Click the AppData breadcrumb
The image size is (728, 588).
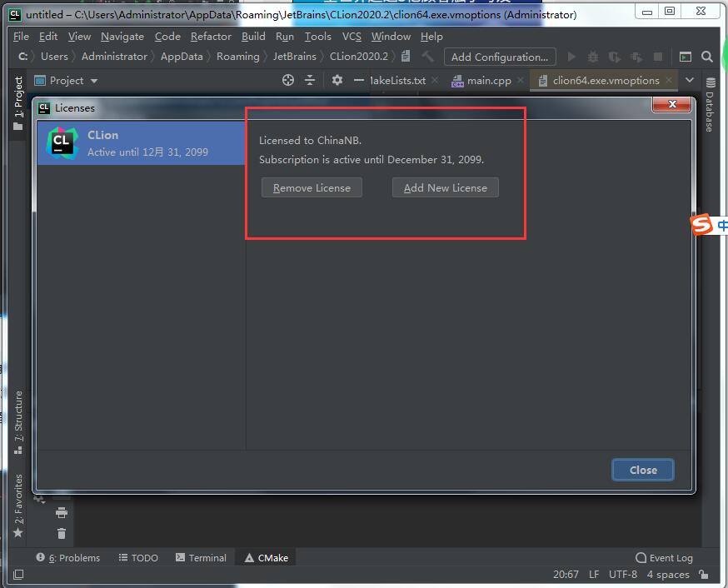coord(182,57)
